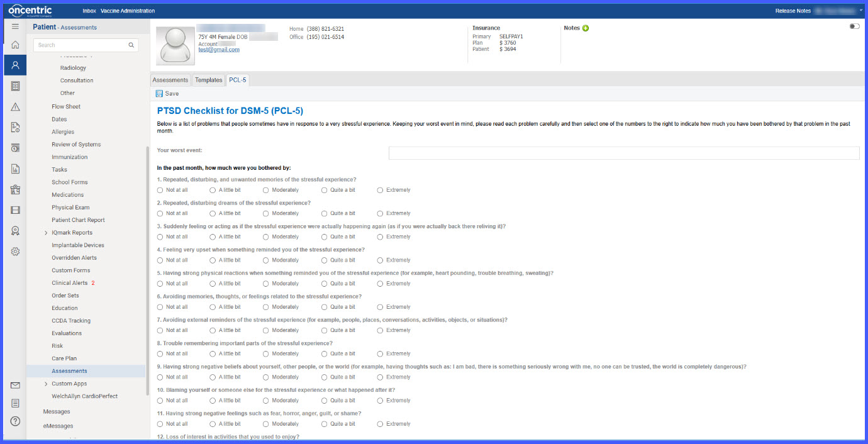Expand the IQmark Reports tree item
This screenshot has width=868, height=444.
[46, 233]
